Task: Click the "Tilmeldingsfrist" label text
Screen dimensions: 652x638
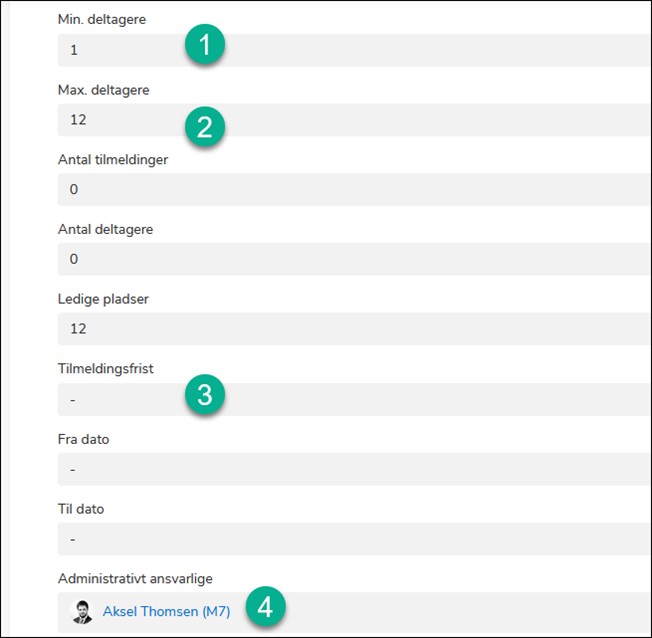Action: (x=106, y=369)
